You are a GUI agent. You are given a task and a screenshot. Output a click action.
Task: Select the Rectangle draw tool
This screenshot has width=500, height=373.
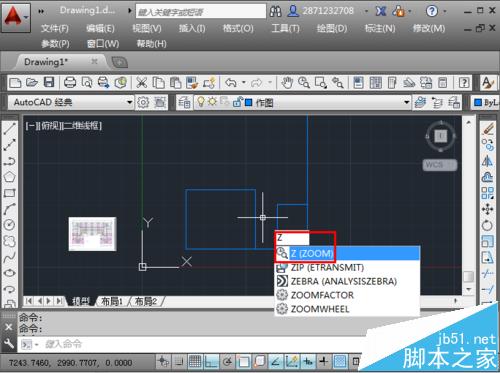point(9,193)
